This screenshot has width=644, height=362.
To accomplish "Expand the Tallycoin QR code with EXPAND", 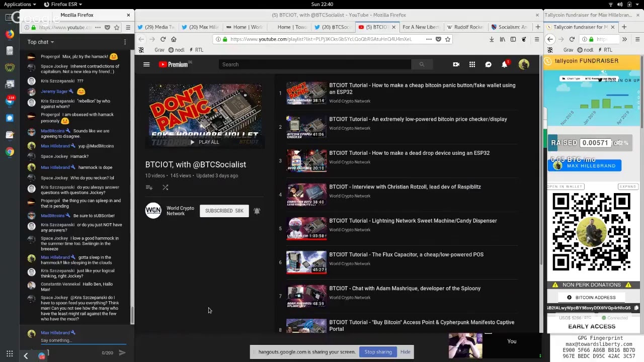I will [x=627, y=187].
